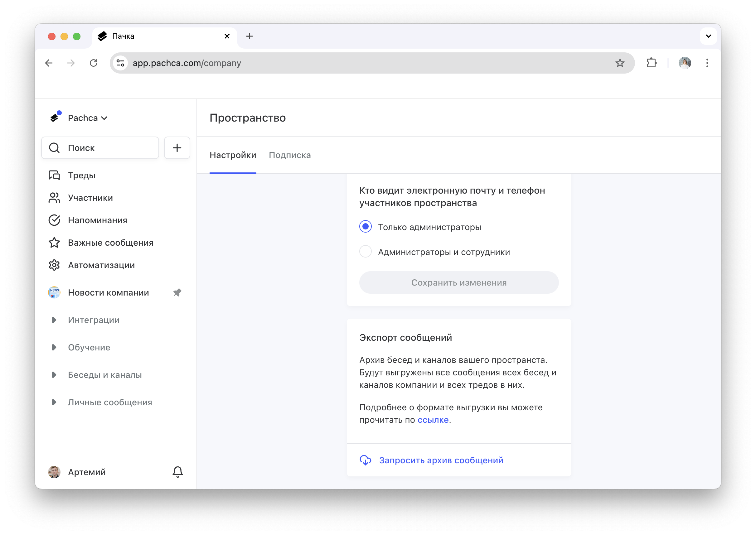Viewport: 756px width, 535px height.
Task: Select Только администраторы radio option
Action: (x=366, y=227)
